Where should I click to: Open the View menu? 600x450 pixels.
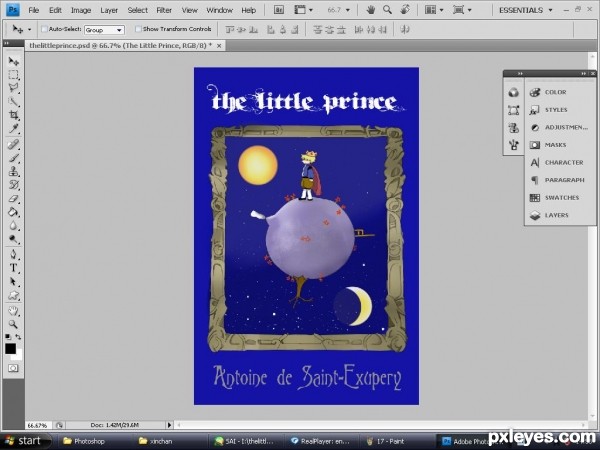pos(189,10)
